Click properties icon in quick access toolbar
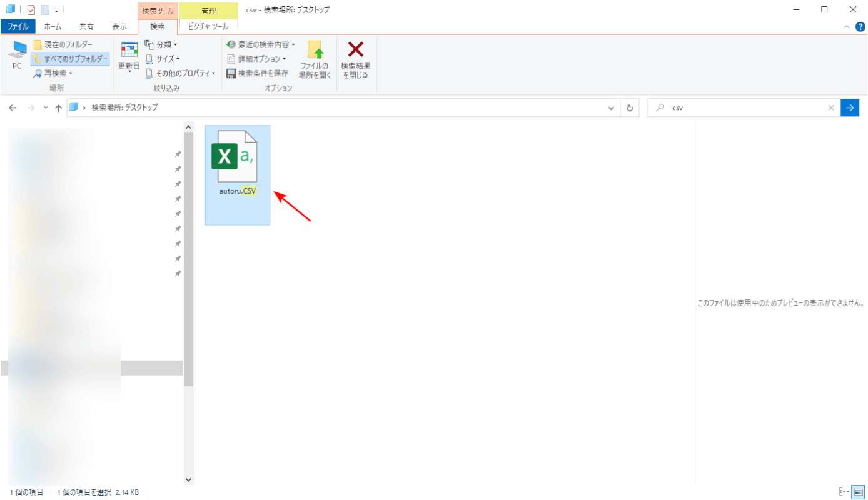 coord(31,9)
